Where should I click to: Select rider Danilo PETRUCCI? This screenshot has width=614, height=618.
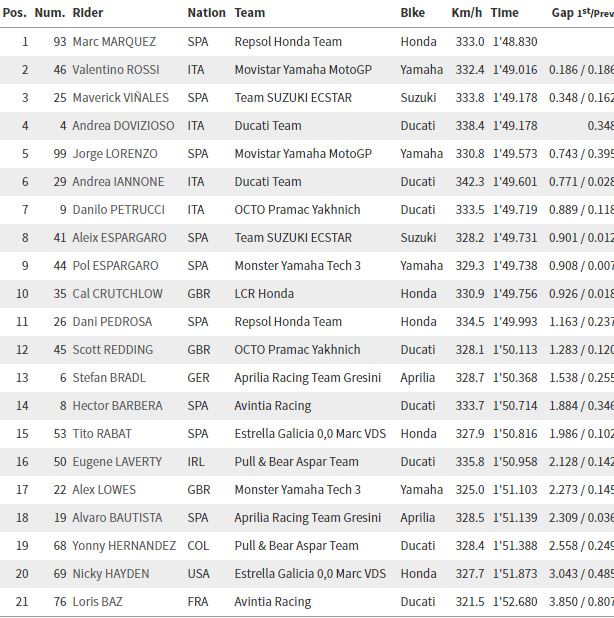click(119, 210)
